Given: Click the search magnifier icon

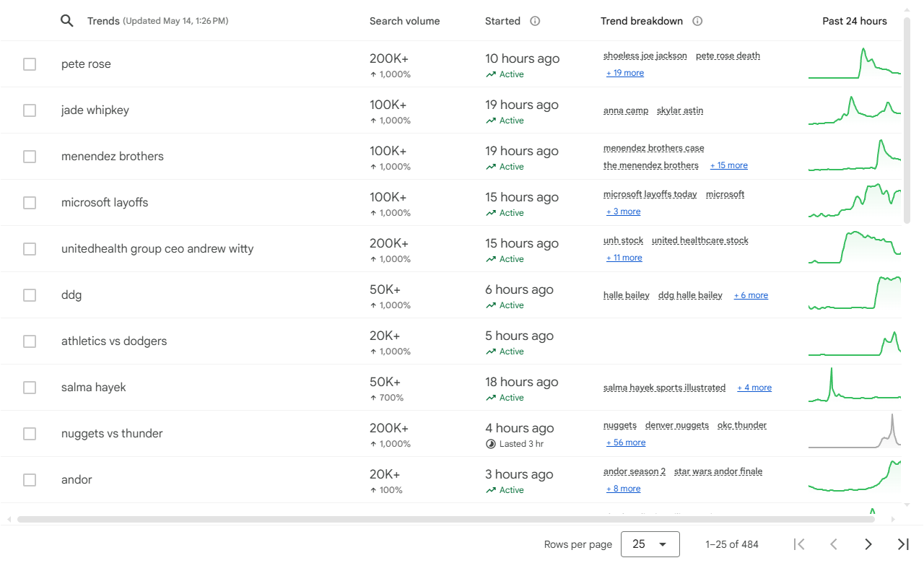Looking at the screenshot, I should point(67,21).
